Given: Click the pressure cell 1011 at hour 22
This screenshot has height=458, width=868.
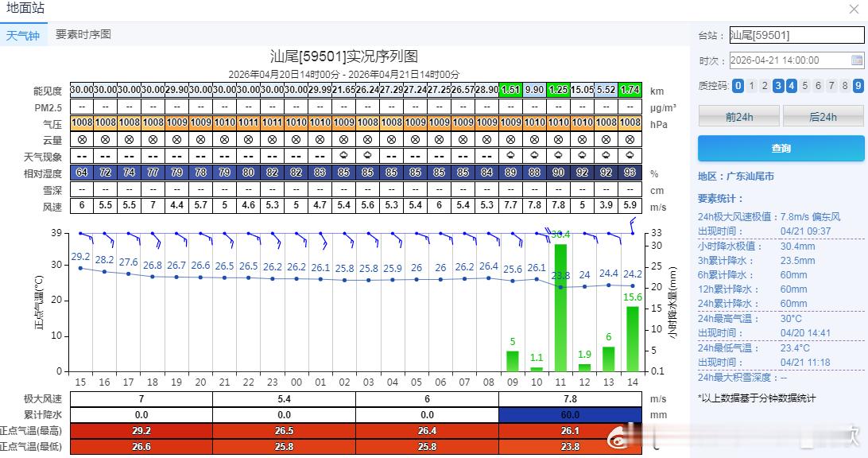Looking at the screenshot, I should [x=249, y=122].
